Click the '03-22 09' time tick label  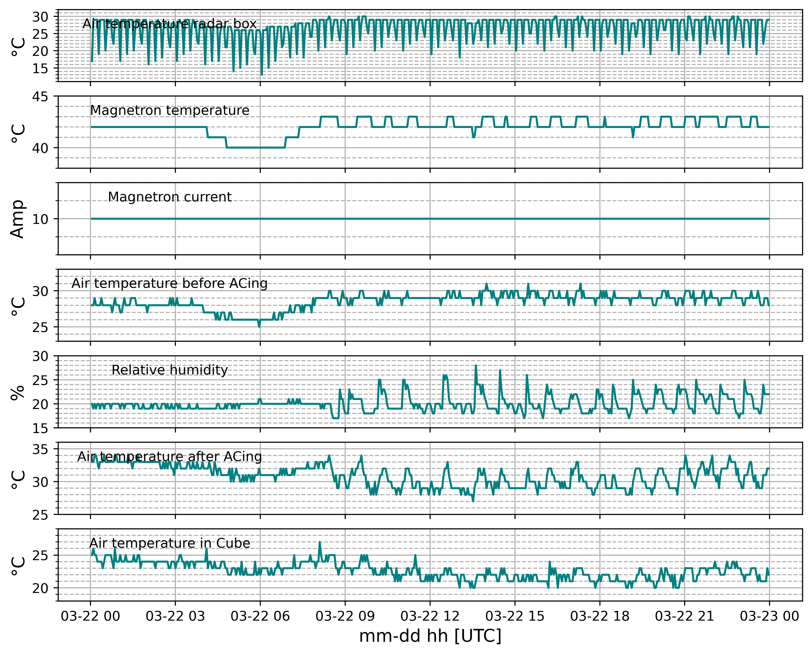click(x=345, y=616)
